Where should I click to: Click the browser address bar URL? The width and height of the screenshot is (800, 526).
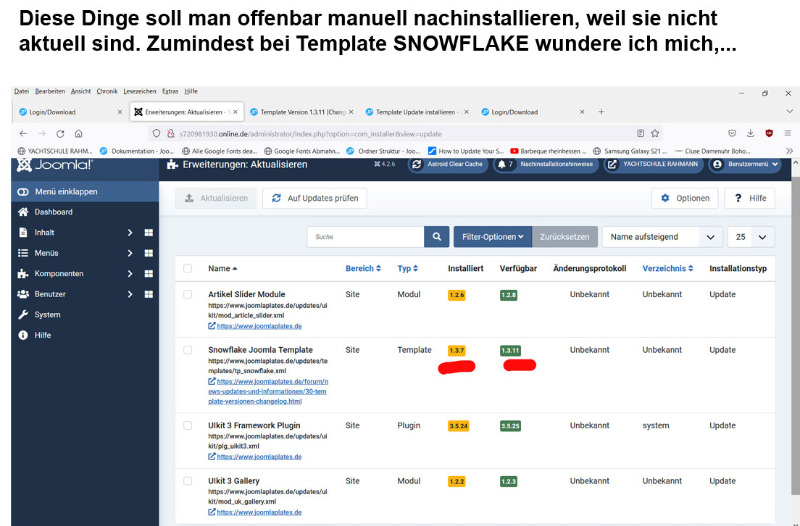(310, 134)
